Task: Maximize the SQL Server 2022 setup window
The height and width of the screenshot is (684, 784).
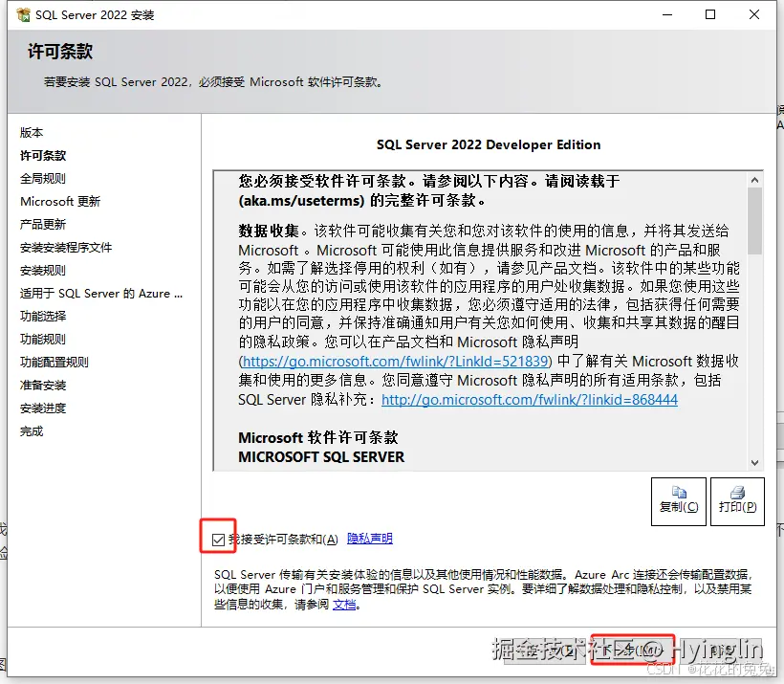Action: [710, 14]
